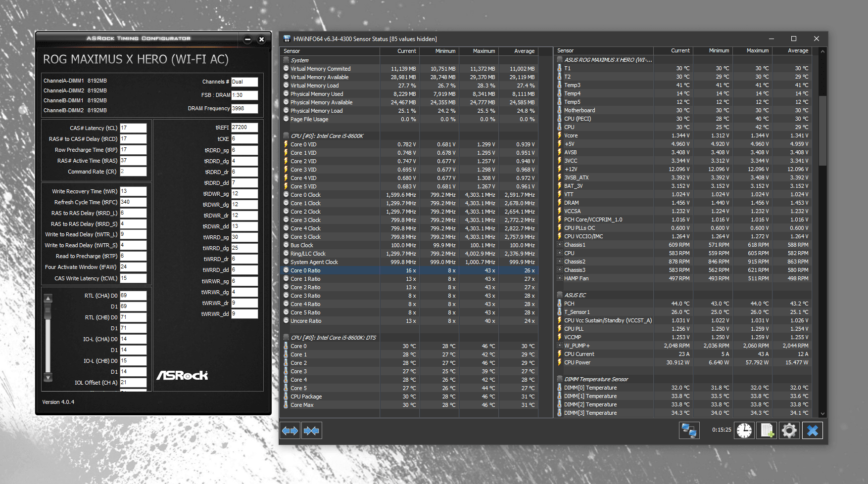This screenshot has width=868, height=484.
Task: Select the DRAM voltage row
Action: coord(683,203)
